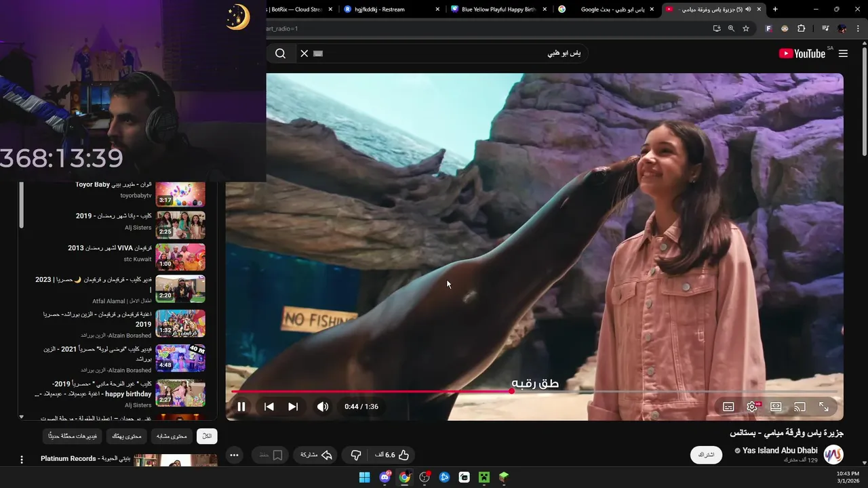Open the Yas Island channel avatar
Viewport: 868px width, 488px height.
pos(833,455)
